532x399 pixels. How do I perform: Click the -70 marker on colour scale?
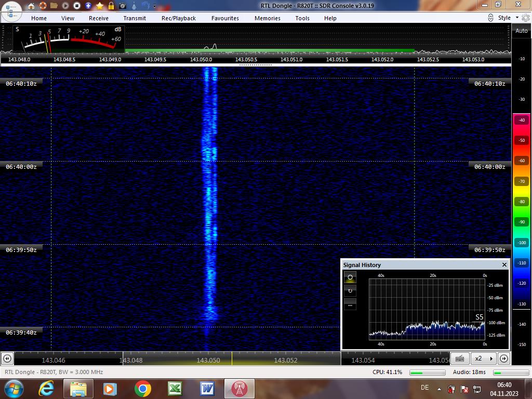[x=522, y=181]
